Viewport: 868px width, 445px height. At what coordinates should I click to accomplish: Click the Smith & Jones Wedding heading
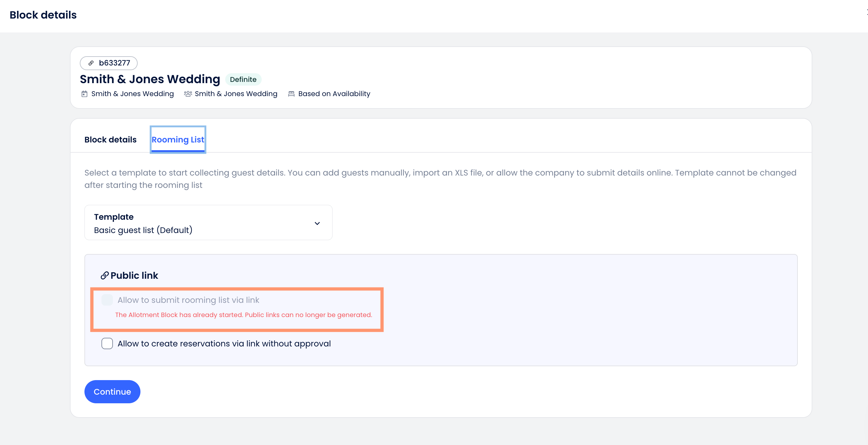150,79
